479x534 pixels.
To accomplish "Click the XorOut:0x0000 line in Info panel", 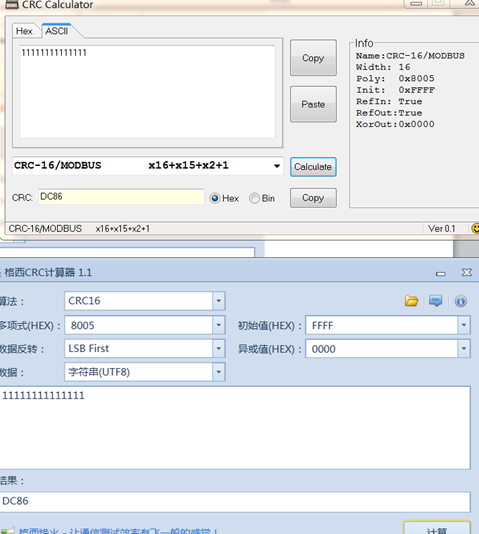I will [x=395, y=124].
